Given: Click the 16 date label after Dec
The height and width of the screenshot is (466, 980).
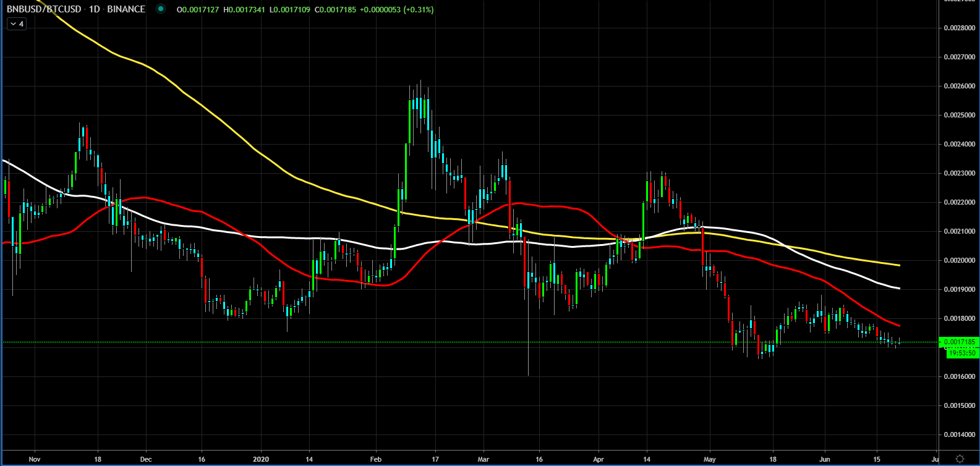Looking at the screenshot, I should tap(202, 459).
